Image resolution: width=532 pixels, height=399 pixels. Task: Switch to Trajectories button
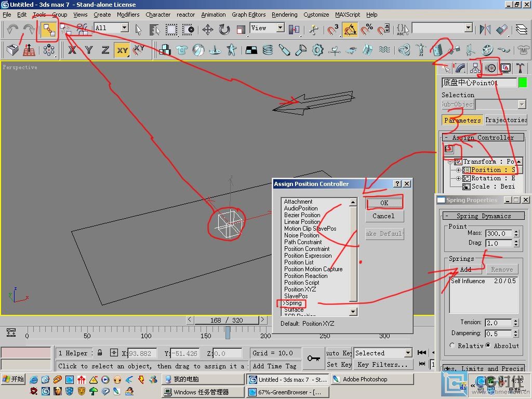[506, 120]
